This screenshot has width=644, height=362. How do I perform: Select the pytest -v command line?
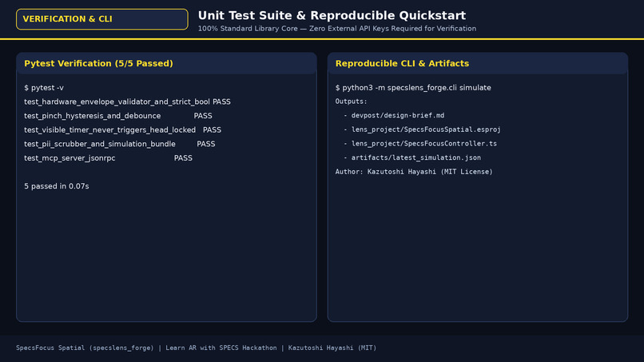[44, 88]
